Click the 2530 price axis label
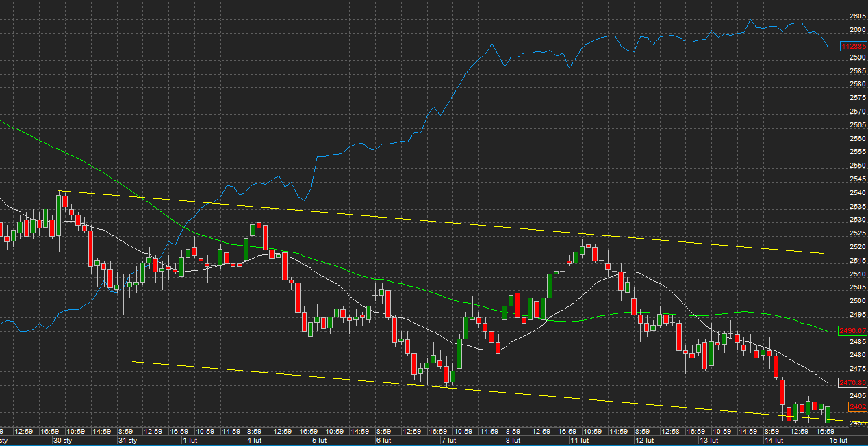868x446 pixels. coord(857,220)
